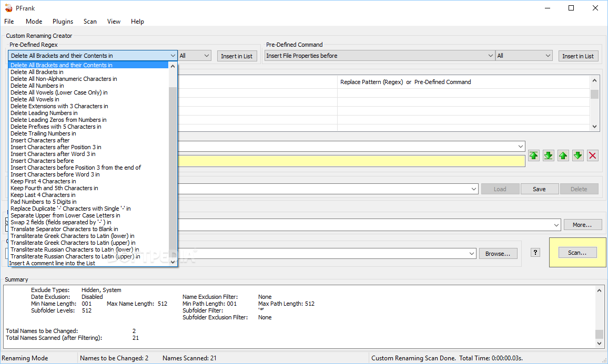Screen dimensions: 608x364
Task: Select 'Transliterate Russian Characters to Latin (upper) in'
Action: point(88,256)
